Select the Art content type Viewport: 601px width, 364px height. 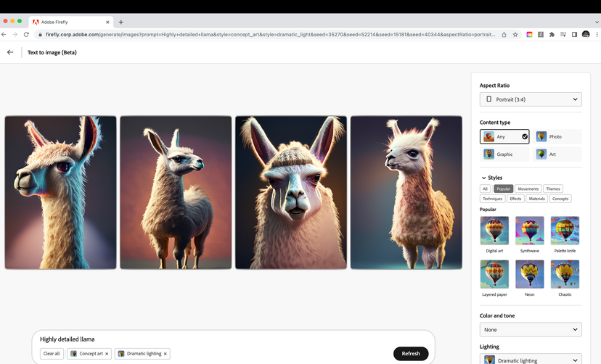(x=557, y=154)
